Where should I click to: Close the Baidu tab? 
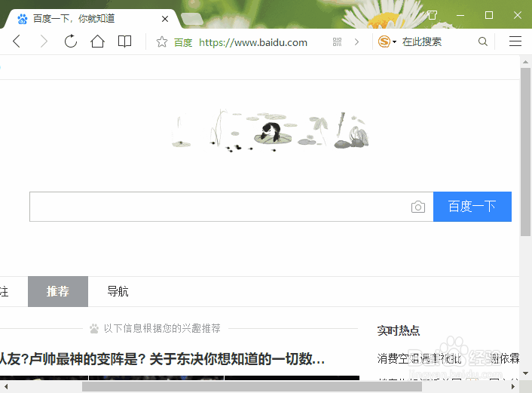click(x=165, y=19)
